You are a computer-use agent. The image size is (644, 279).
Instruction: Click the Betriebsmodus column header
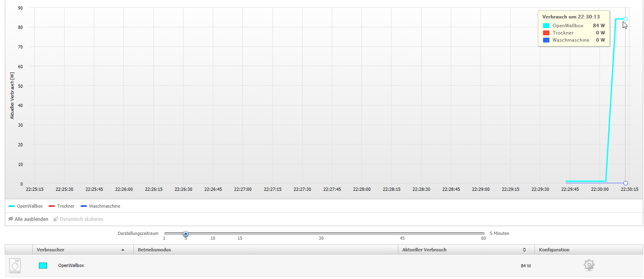click(x=266, y=250)
